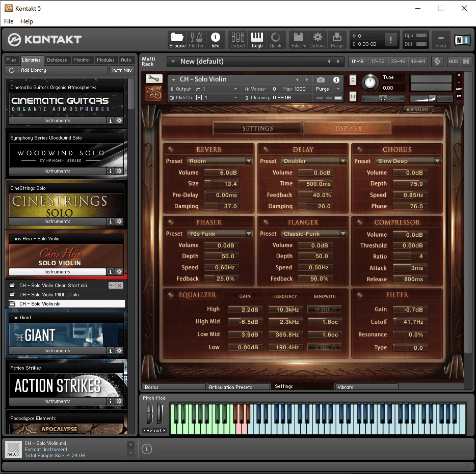
Task: Toggle the Info pane icon
Action: click(x=215, y=40)
